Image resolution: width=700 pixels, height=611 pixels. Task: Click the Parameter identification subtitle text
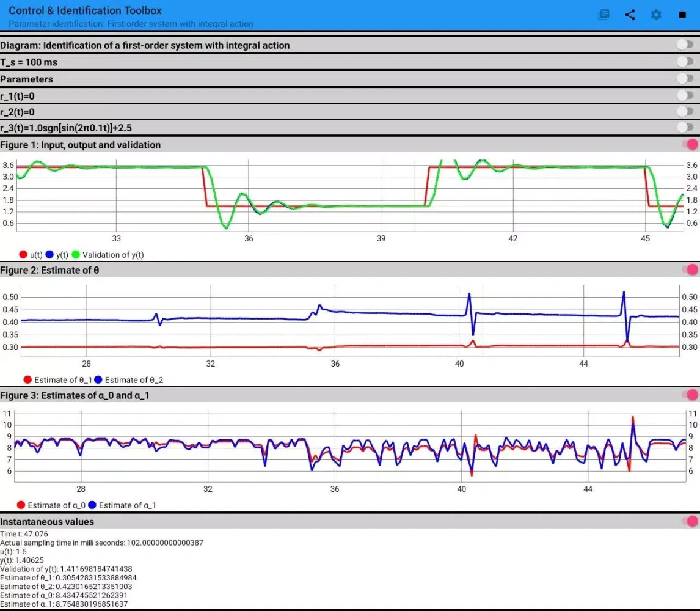point(131,24)
